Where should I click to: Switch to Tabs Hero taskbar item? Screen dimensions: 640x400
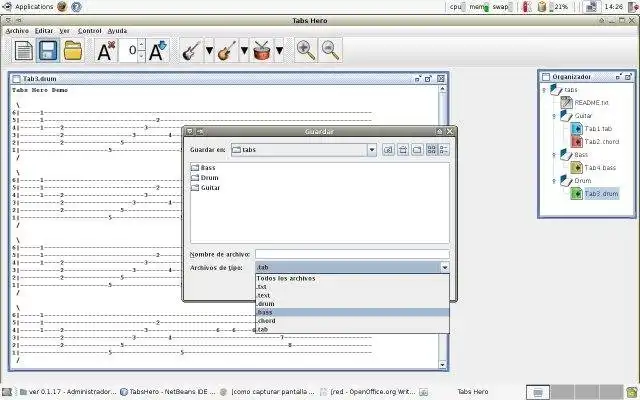click(x=473, y=392)
